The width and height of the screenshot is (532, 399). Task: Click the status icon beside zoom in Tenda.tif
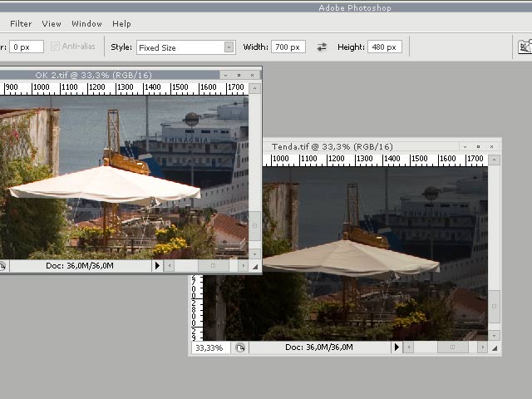click(240, 347)
